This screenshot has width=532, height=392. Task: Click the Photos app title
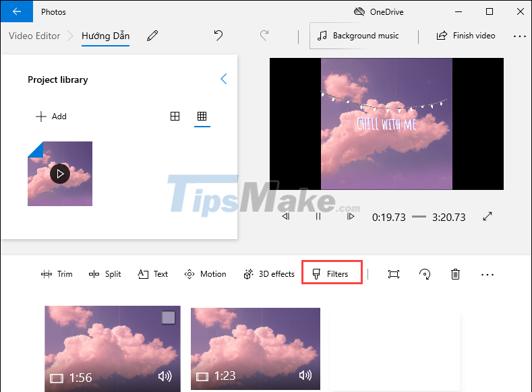coord(53,12)
